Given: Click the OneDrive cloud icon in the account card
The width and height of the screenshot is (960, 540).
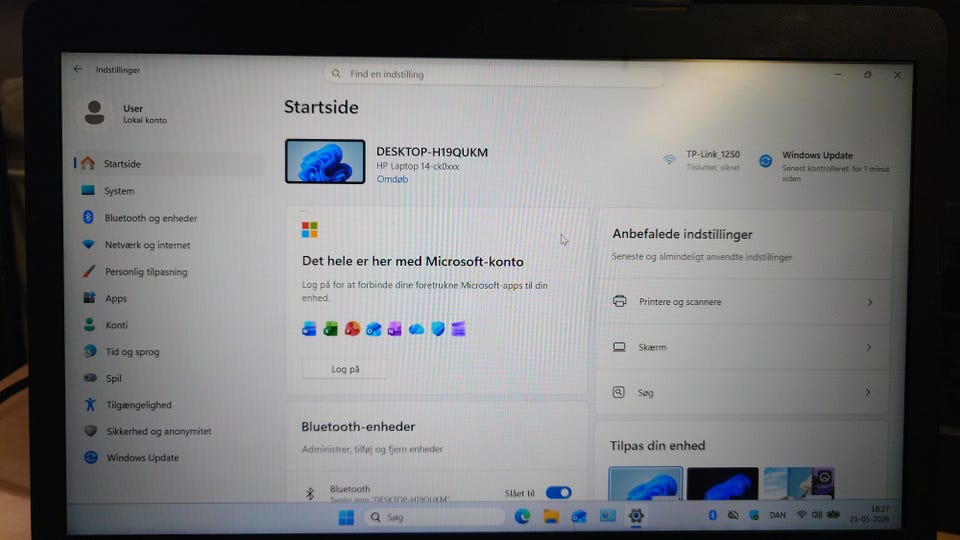Looking at the screenshot, I should coord(416,329).
